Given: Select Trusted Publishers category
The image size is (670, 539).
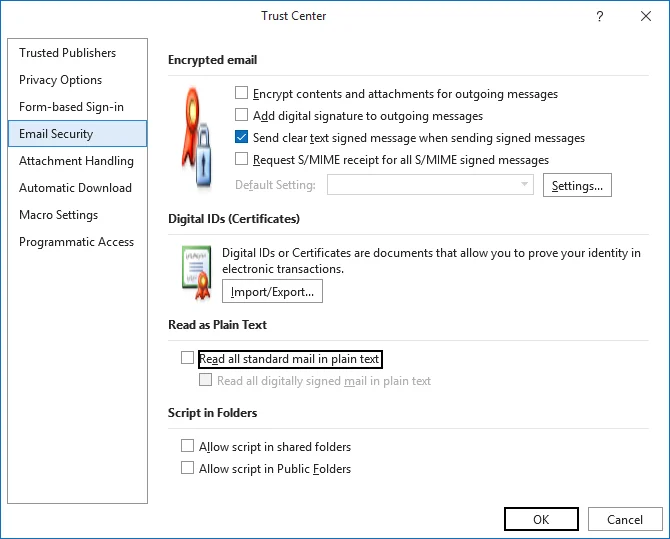Looking at the screenshot, I should [77, 53].
